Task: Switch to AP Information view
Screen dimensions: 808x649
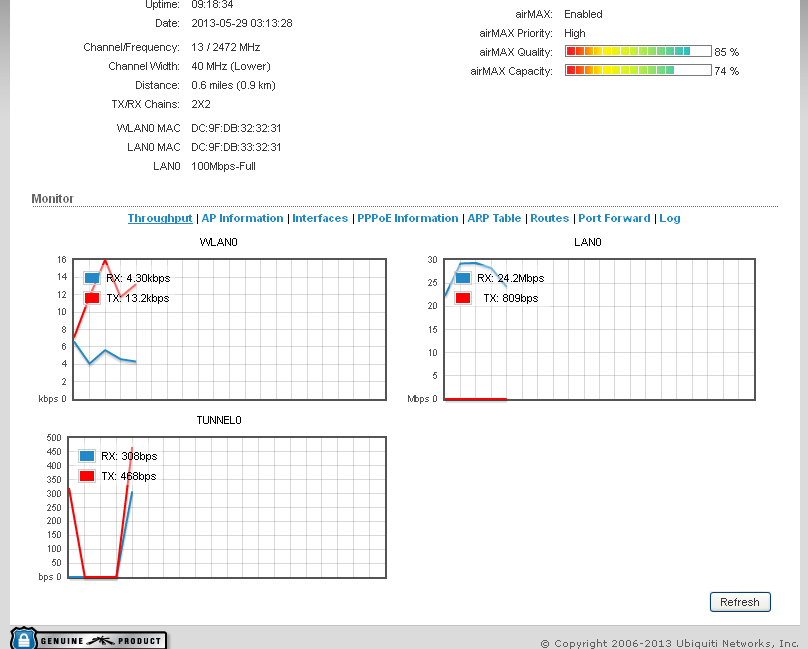Action: [242, 219]
